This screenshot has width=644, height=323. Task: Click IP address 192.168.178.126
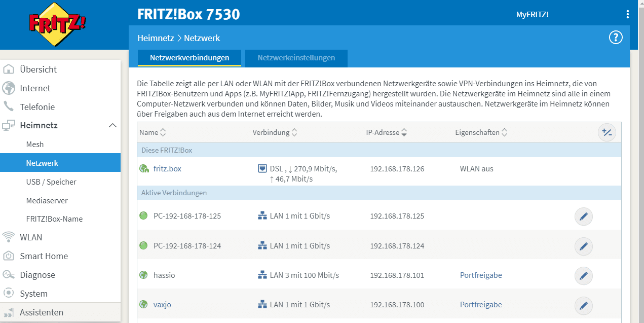coord(397,169)
